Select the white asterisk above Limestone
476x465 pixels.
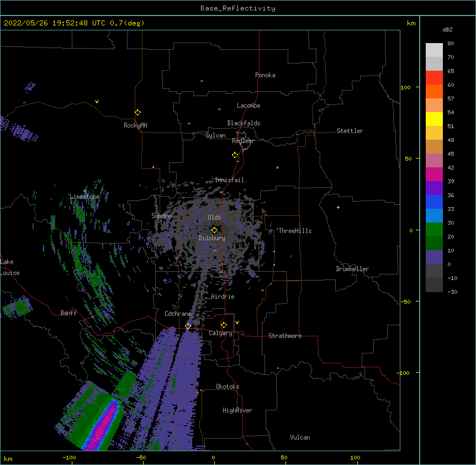(85, 191)
